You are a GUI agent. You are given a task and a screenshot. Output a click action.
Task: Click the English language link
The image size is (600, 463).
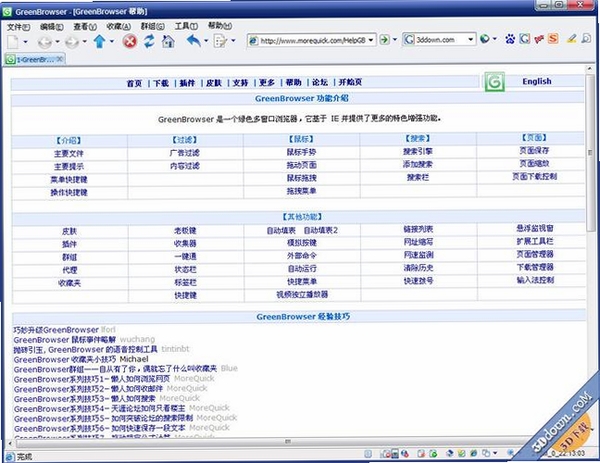tap(536, 81)
